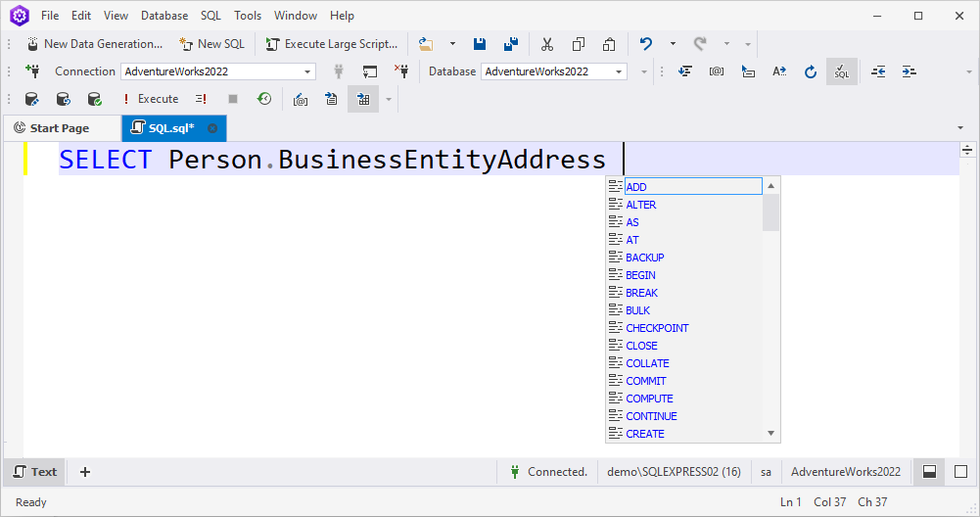Pick CHECKPOINT from the autocomplete list
Screen dimensions: 980x517
[684, 328]
